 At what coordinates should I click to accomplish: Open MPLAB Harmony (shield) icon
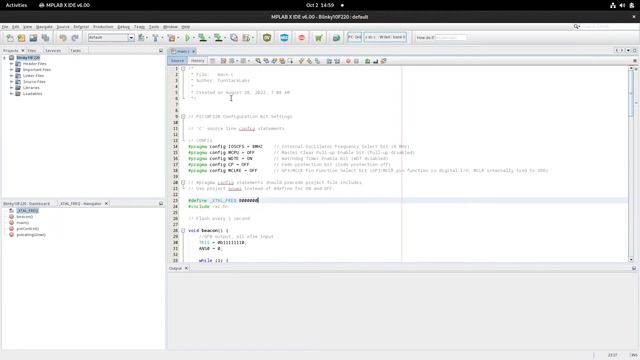267,38
